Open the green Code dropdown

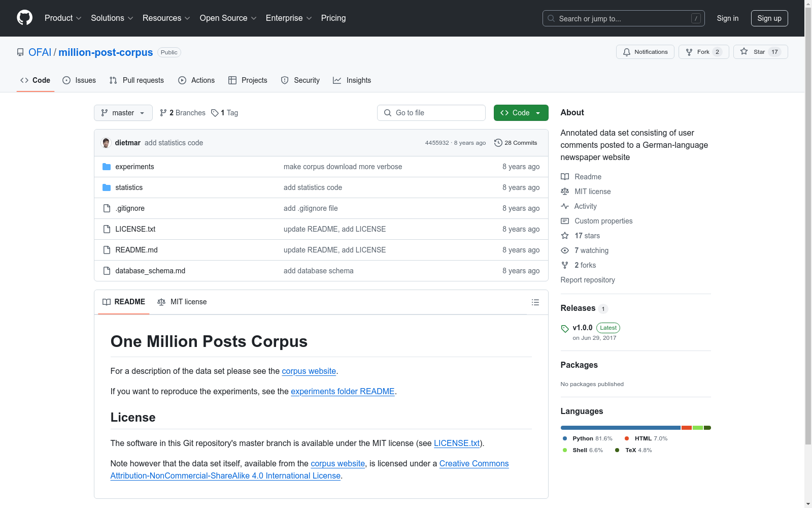point(521,113)
